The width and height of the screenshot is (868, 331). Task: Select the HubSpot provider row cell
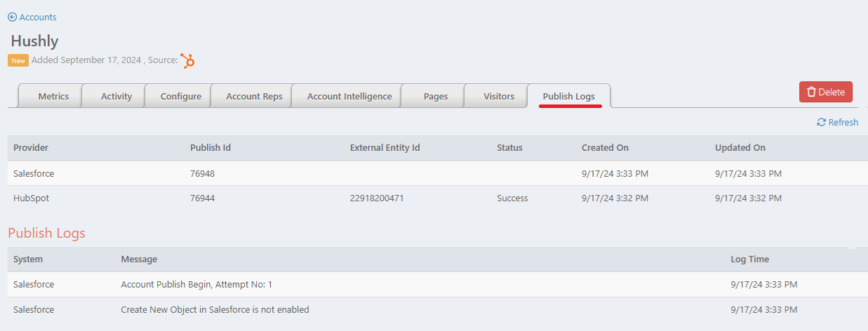point(32,198)
